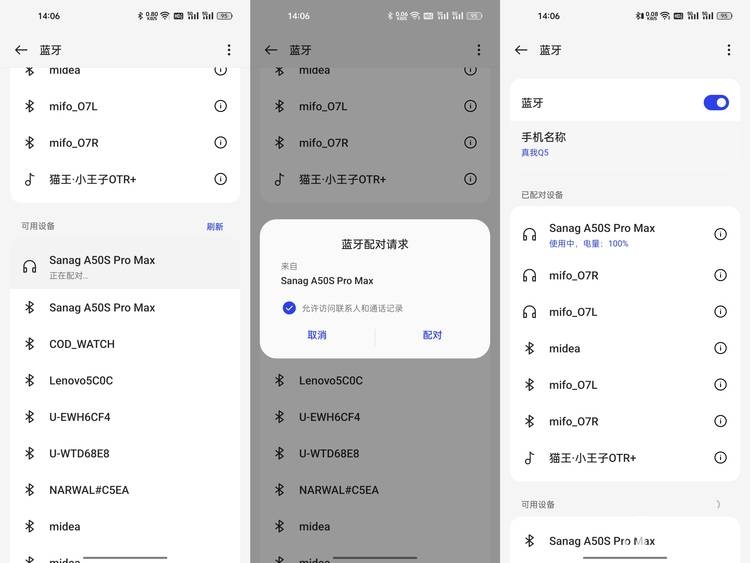
Task: Tap U-EWH6CF4 device in left list
Action: point(125,417)
